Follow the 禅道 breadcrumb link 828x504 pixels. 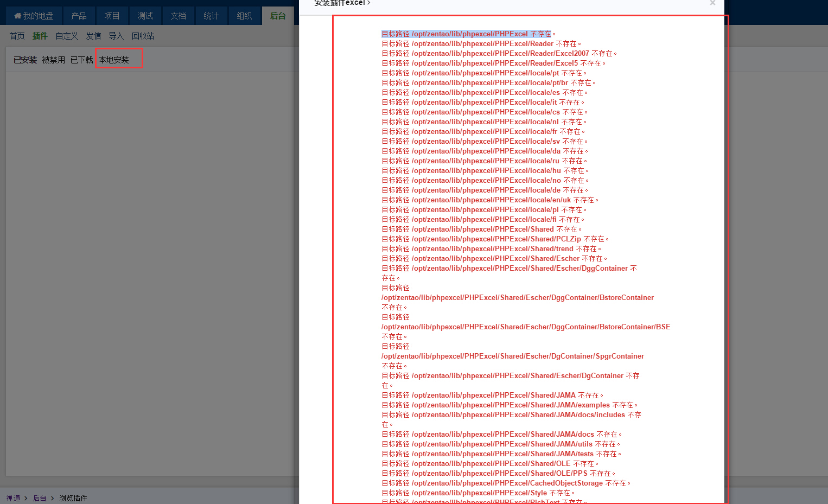(x=13, y=498)
